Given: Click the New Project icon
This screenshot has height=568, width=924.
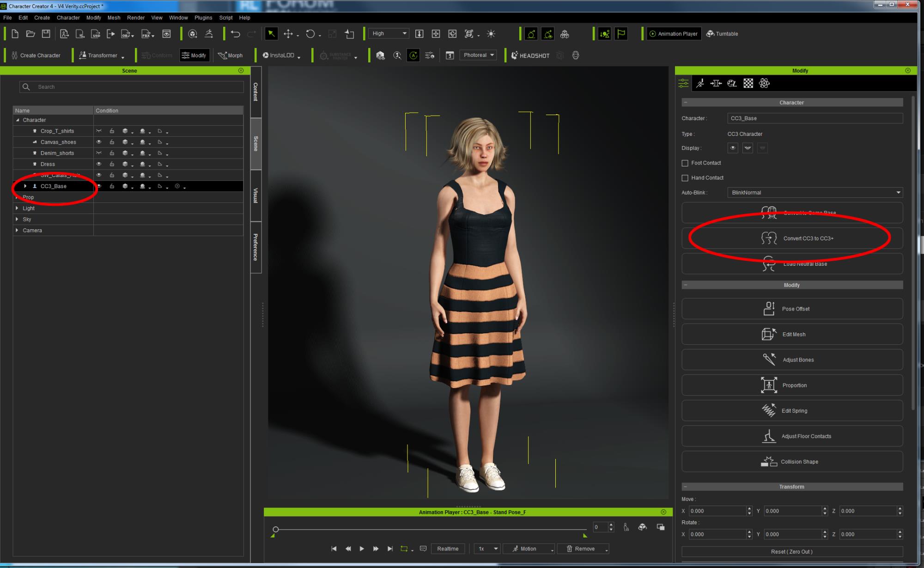Looking at the screenshot, I should [x=15, y=34].
